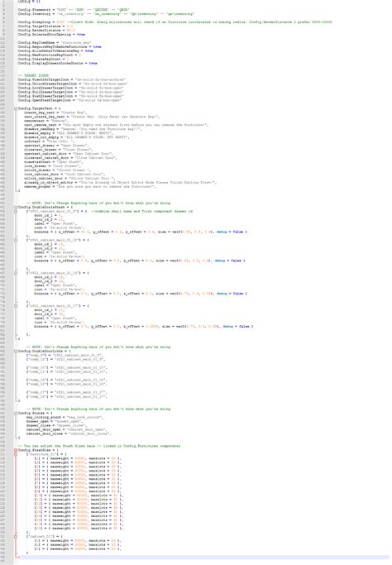The image size is (392, 565).
Task: Click the TARGET ICONS comment line
Action: (x=33, y=75)
